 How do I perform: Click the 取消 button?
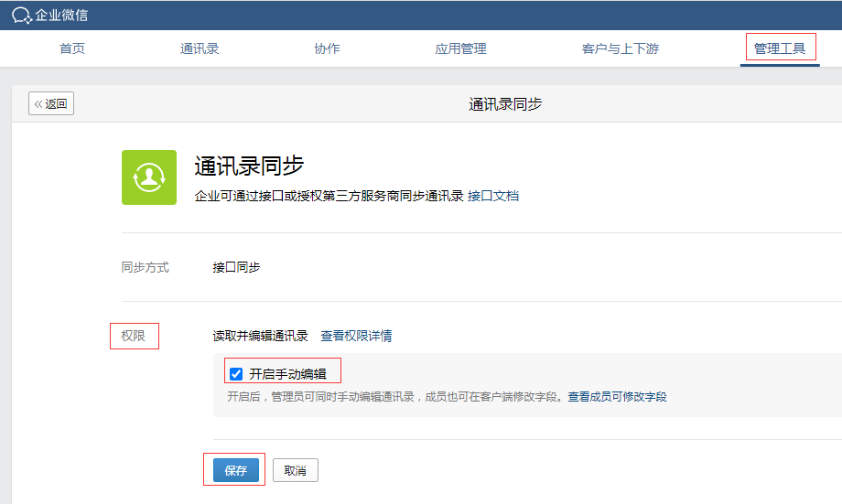pos(296,470)
